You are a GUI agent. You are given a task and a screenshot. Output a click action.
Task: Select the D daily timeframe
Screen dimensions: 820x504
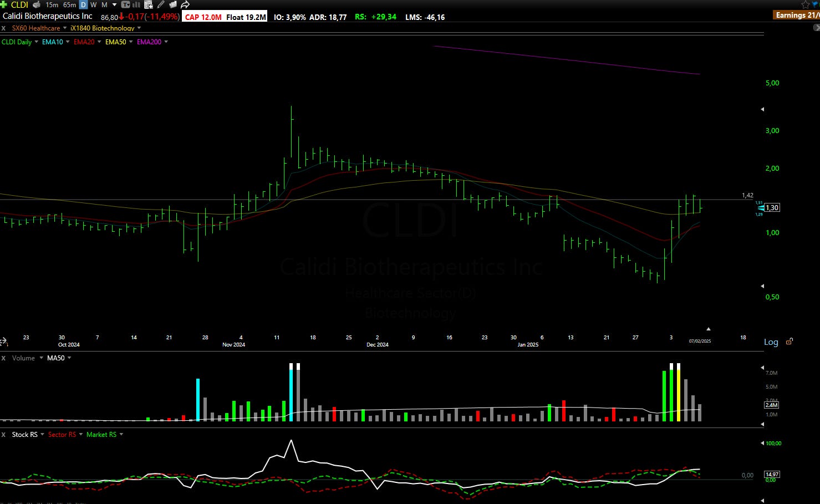83,4
